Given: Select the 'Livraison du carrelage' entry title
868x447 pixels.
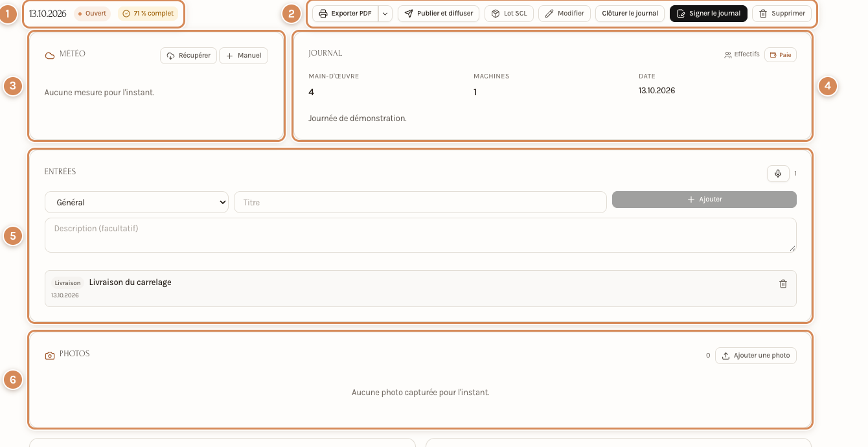Looking at the screenshot, I should (130, 282).
